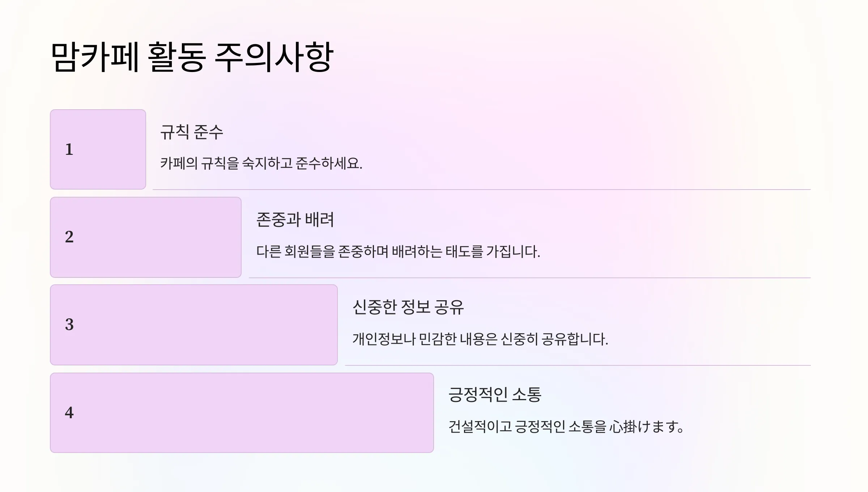868x492 pixels.
Task: Click the heading 신중한 정보 공유
Action: 408,307
